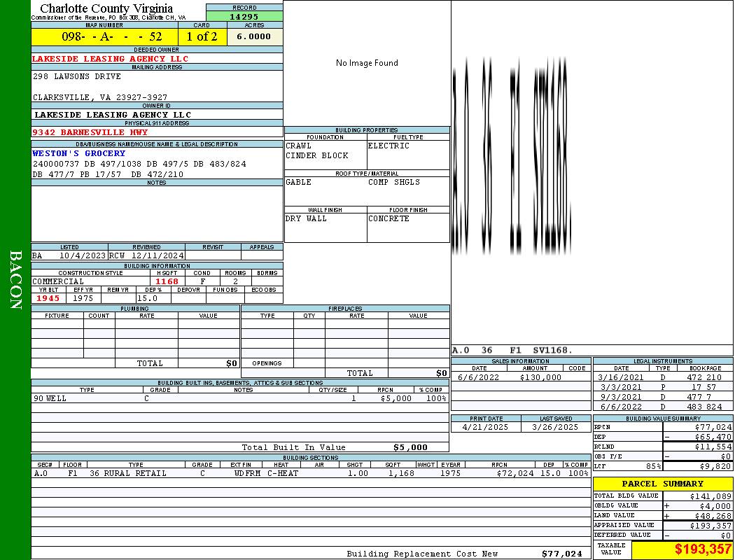Select the Weston's Grocery business name
735x560 pixels.
[79, 153]
